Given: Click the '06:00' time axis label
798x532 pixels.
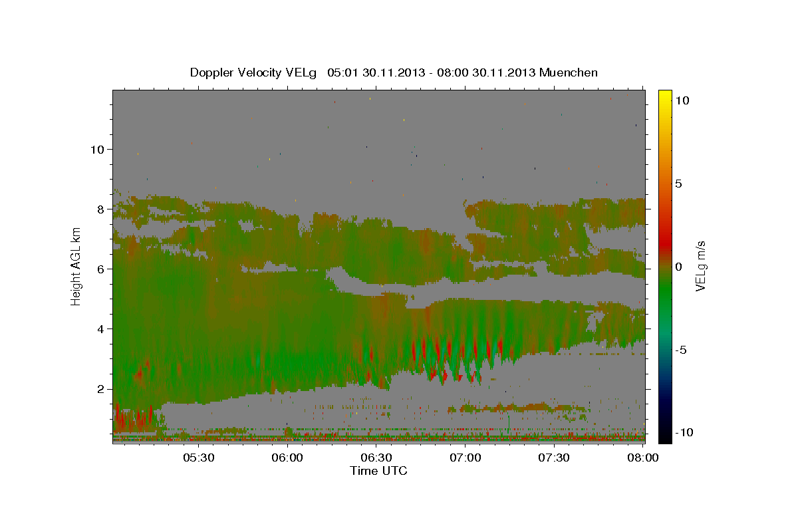Looking at the screenshot, I should pyautogui.click(x=287, y=458).
